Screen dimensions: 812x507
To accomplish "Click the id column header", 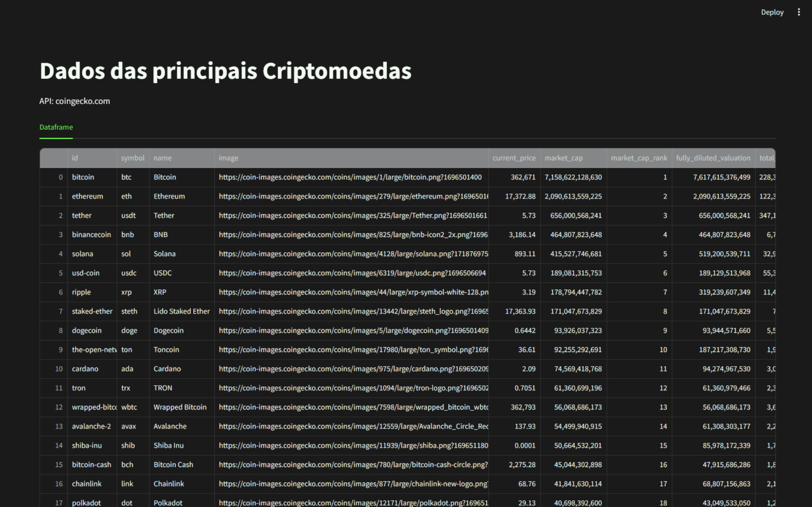I will (75, 158).
